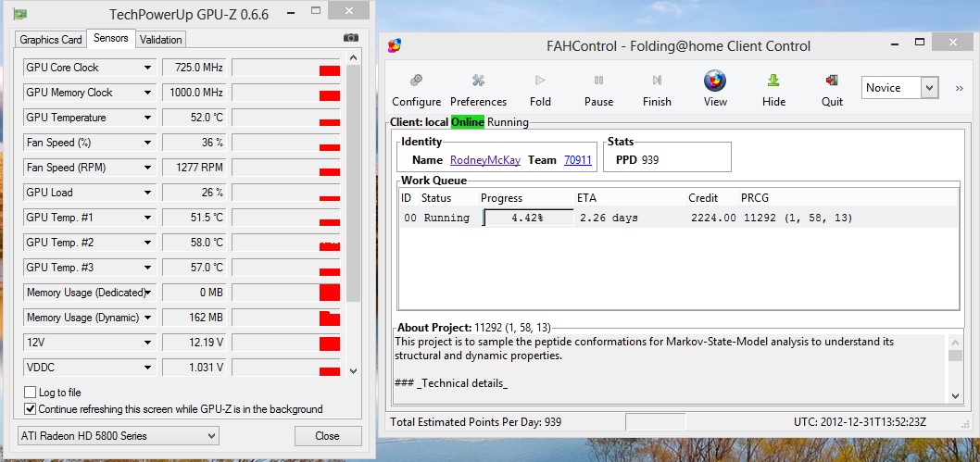Click the 4.42% progress bar
This screenshot has height=462, width=980.
527,218
